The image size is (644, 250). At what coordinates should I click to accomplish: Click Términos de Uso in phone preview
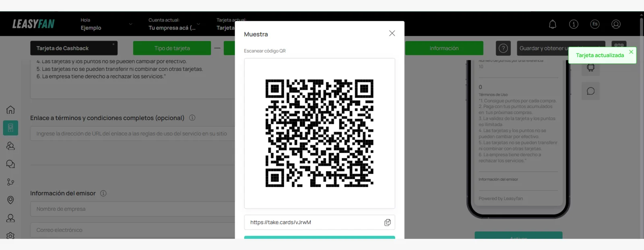click(x=493, y=95)
